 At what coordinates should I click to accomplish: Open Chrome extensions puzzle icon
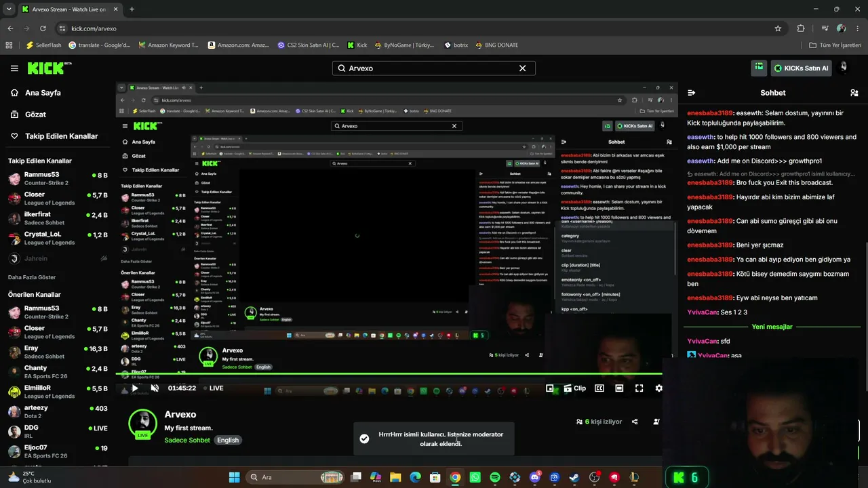click(x=801, y=28)
